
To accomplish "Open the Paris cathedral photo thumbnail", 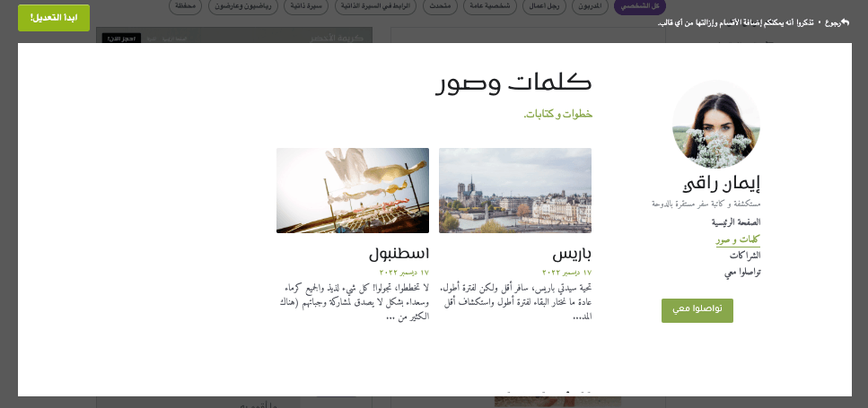I will click(x=515, y=190).
